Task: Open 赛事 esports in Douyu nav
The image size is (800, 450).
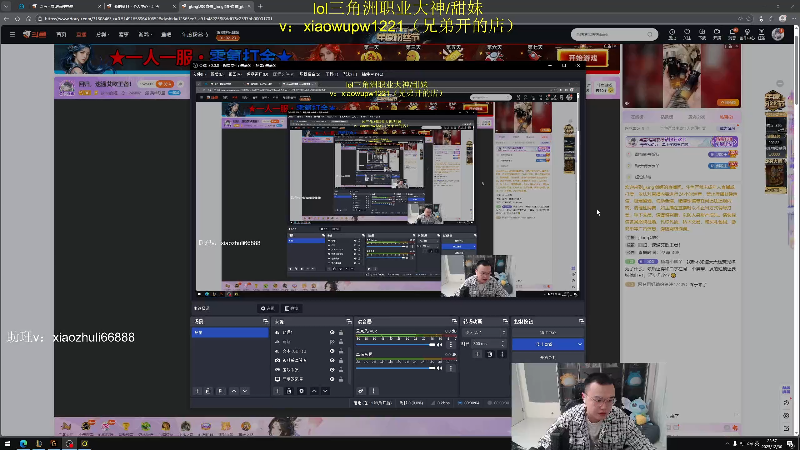Action: pyautogui.click(x=123, y=35)
